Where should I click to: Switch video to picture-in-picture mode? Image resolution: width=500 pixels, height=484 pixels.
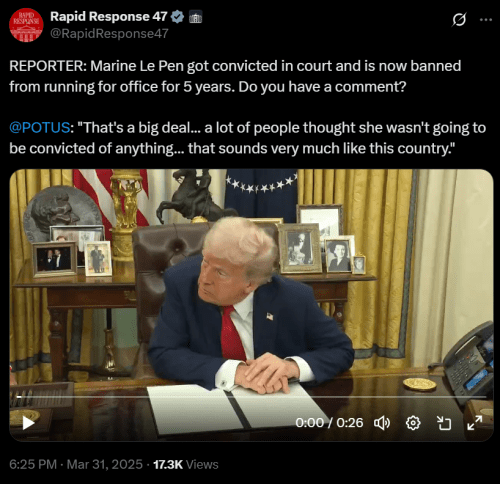click(x=444, y=423)
